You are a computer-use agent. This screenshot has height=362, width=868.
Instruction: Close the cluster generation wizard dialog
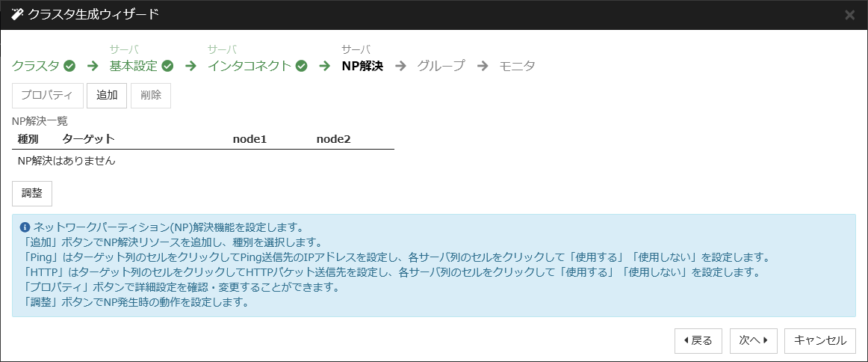[x=849, y=15]
